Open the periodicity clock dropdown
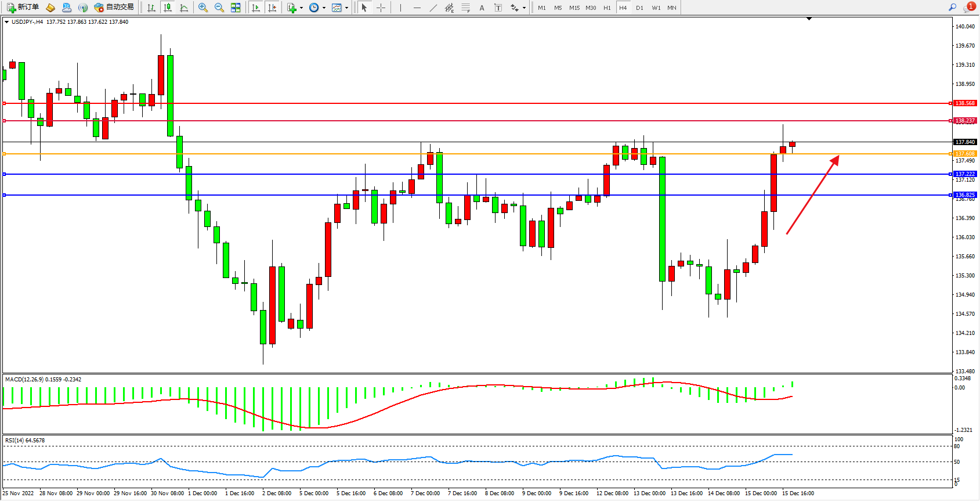The height and width of the screenshot is (501, 980). (x=324, y=8)
